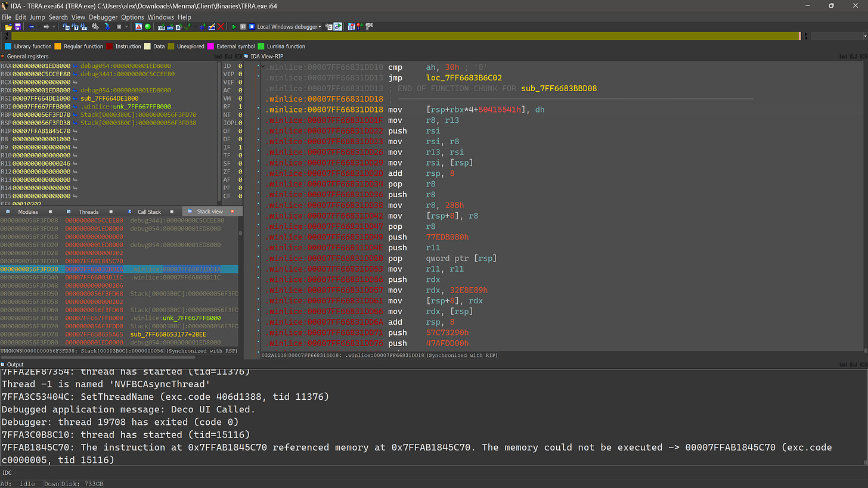Open the Debugger menu
This screenshot has height=488, width=868.
(x=103, y=17)
